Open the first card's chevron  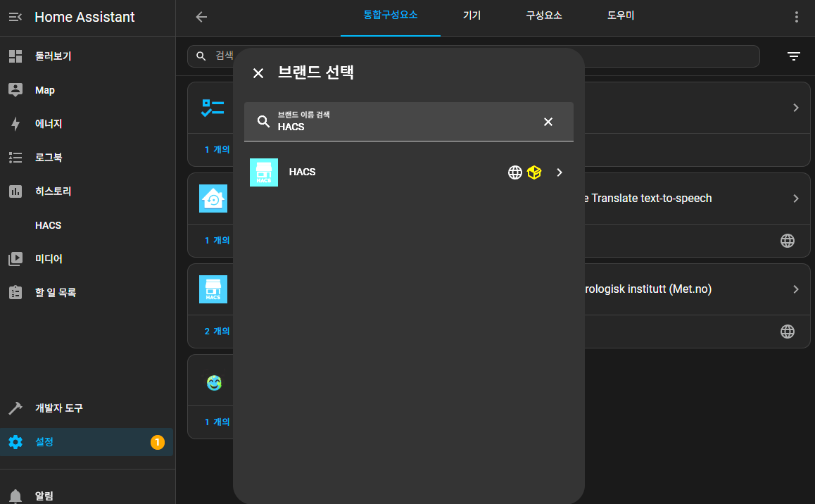pyautogui.click(x=796, y=108)
